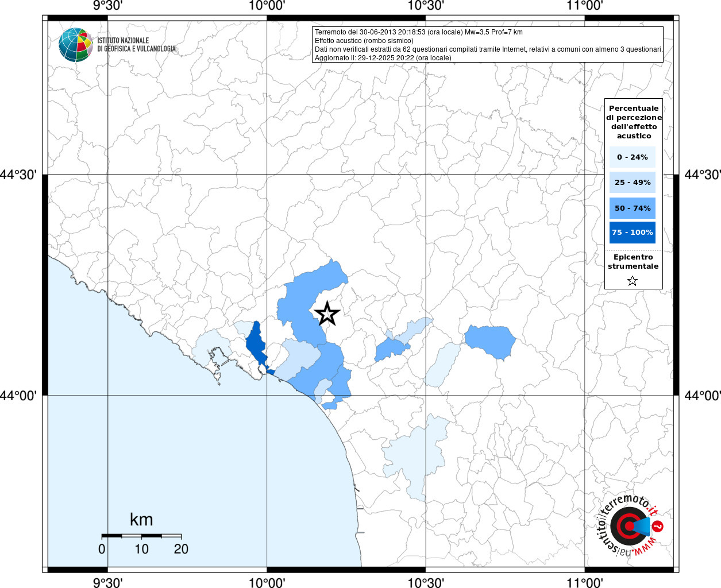Click the 'Epicentro strumentale' legend label
Screen dimensions: 721x588
coord(633,262)
